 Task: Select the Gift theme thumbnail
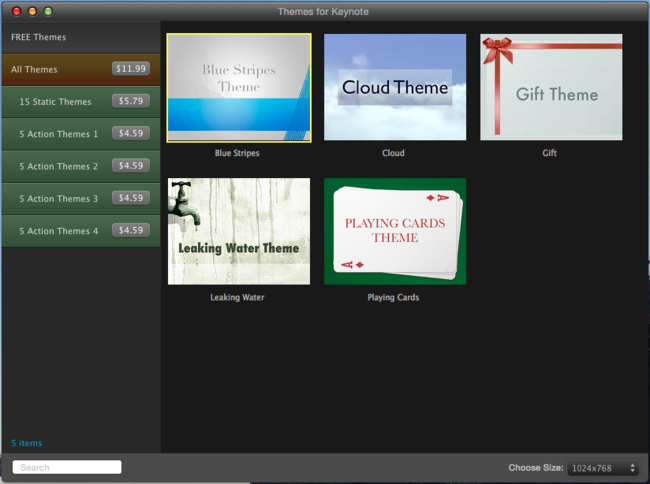[551, 87]
